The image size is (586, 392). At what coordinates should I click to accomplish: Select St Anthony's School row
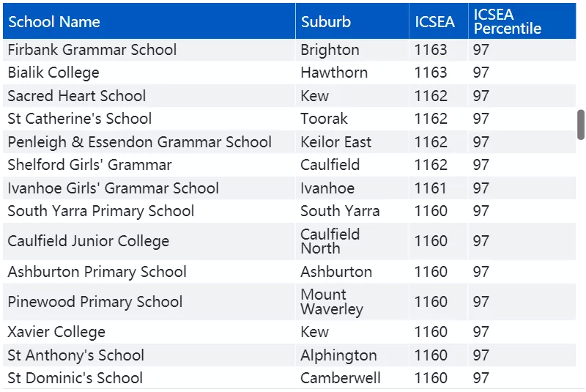click(x=289, y=355)
